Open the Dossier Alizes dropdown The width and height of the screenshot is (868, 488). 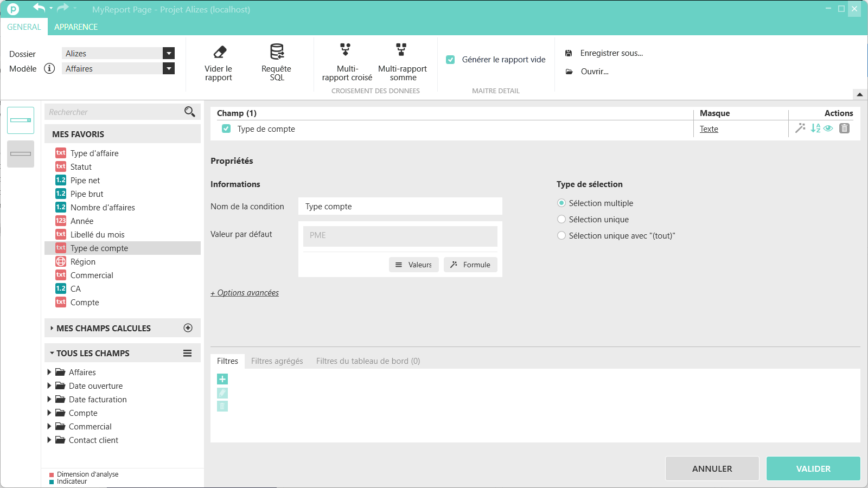(169, 53)
